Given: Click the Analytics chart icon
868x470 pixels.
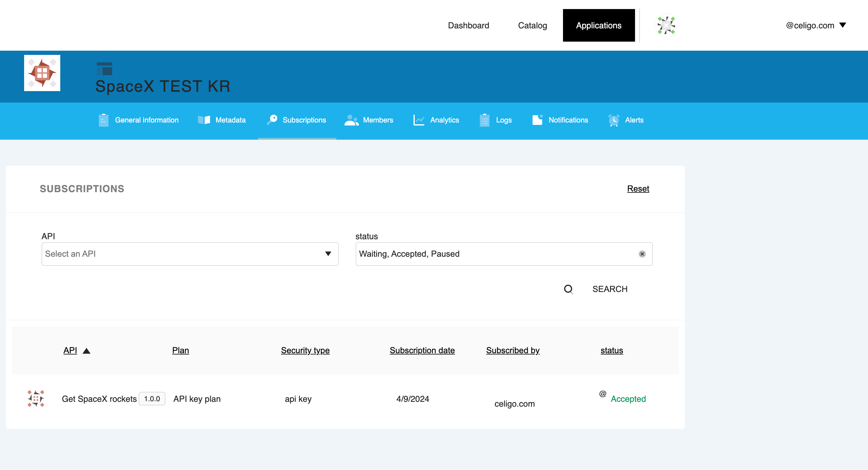Looking at the screenshot, I should coord(419,120).
